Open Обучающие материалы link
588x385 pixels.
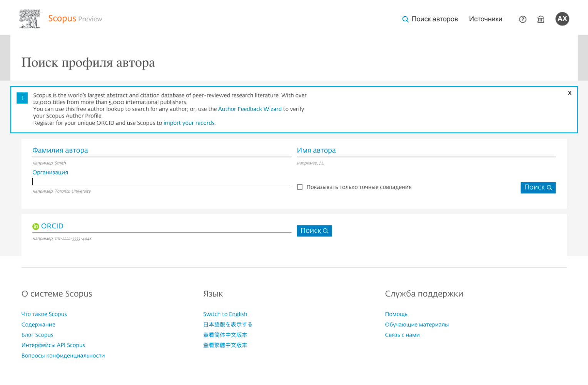417,325
